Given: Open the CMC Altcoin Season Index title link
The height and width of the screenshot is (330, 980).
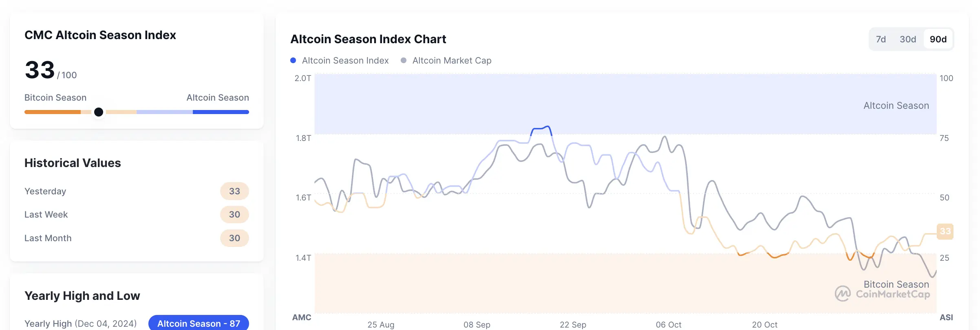Looking at the screenshot, I should 100,35.
